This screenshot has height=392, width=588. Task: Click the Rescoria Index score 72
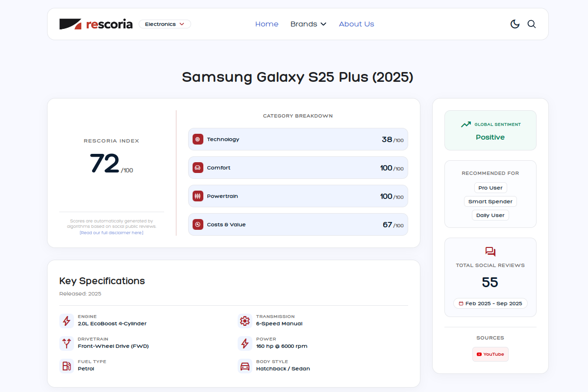click(104, 164)
